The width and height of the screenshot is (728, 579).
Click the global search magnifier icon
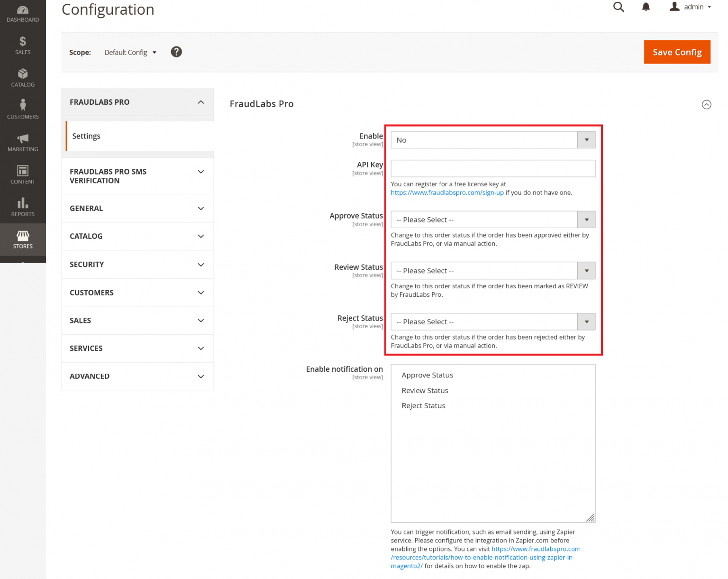pyautogui.click(x=619, y=7)
